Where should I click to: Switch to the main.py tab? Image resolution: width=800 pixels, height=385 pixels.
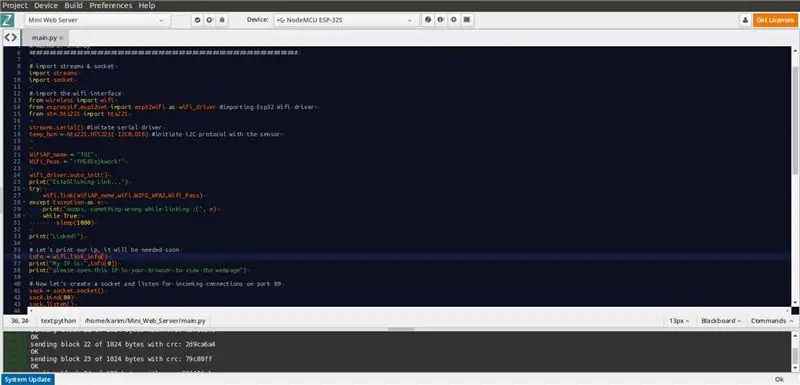pos(44,38)
